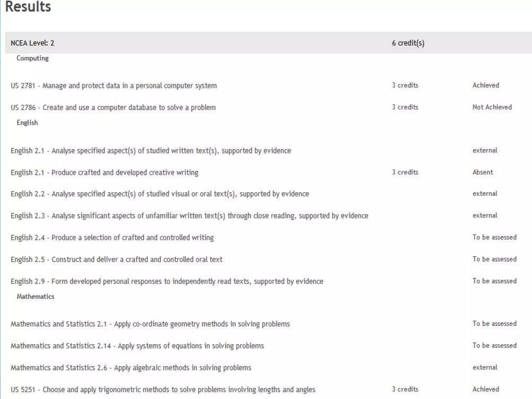The height and width of the screenshot is (399, 532).
Task: Open Mathematics 2.1 co-ordinate geometry standard
Action: click(150, 324)
